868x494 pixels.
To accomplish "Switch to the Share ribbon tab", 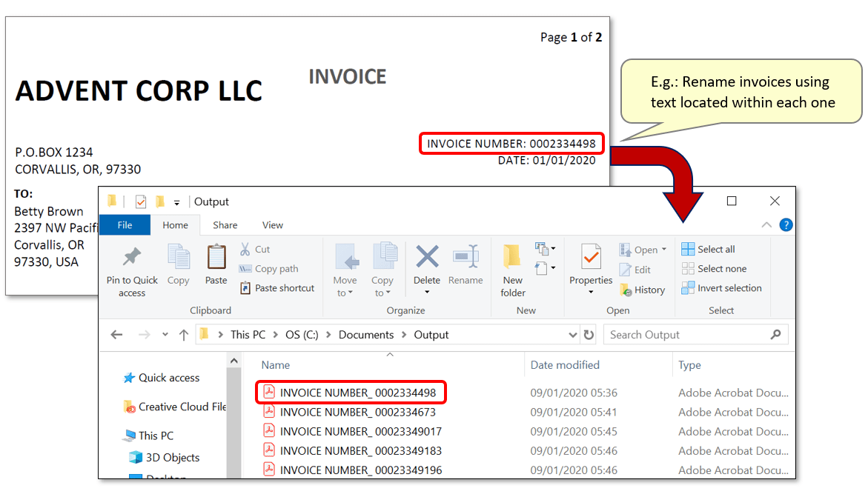I will (225, 224).
